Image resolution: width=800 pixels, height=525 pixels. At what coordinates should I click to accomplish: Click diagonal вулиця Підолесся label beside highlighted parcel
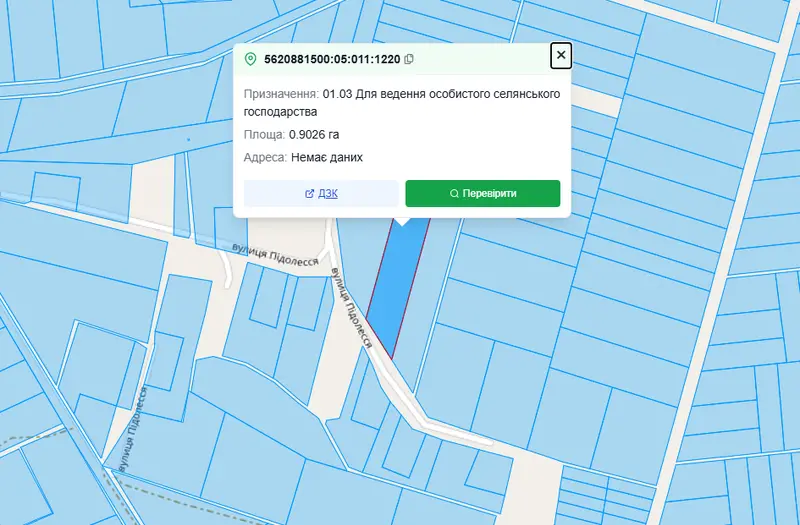352,308
